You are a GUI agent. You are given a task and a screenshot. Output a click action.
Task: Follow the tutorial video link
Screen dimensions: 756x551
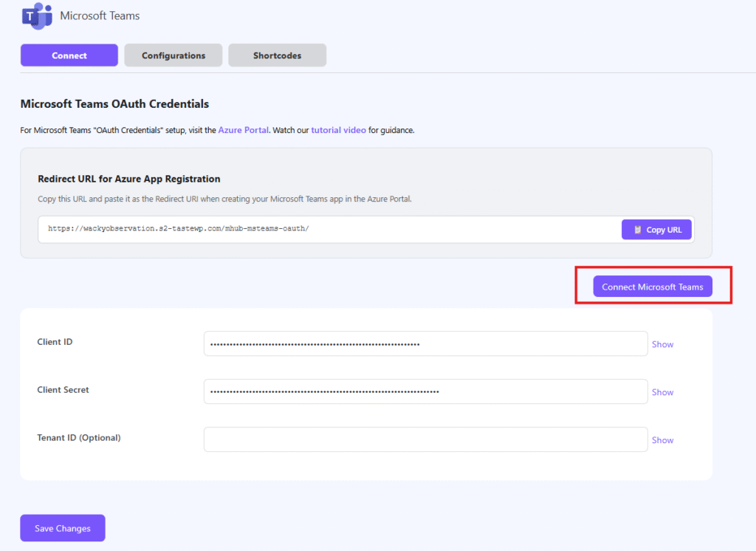tap(338, 130)
